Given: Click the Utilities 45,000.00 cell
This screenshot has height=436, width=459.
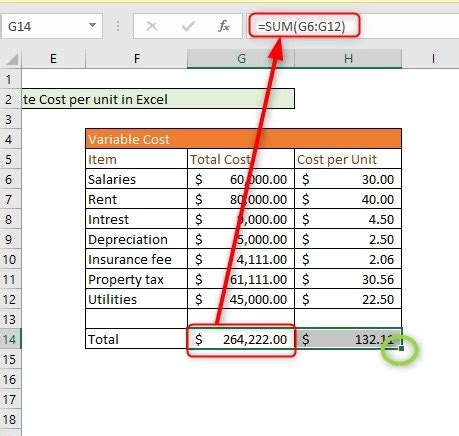Looking at the screenshot, I should tap(241, 299).
